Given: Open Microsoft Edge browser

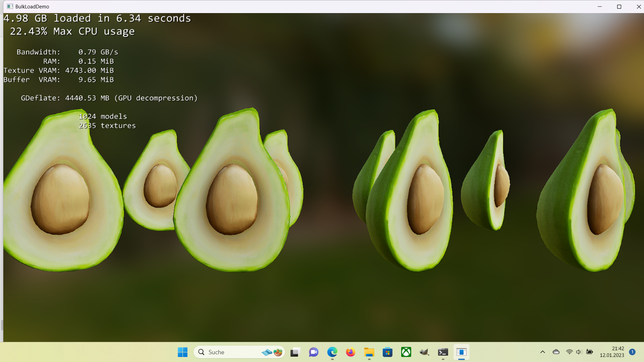Looking at the screenshot, I should tap(332, 352).
